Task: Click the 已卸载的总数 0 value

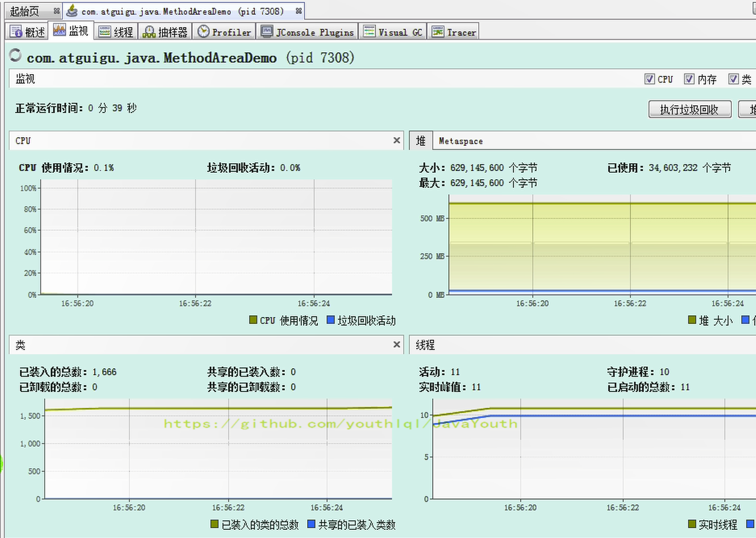Action: pyautogui.click(x=95, y=387)
